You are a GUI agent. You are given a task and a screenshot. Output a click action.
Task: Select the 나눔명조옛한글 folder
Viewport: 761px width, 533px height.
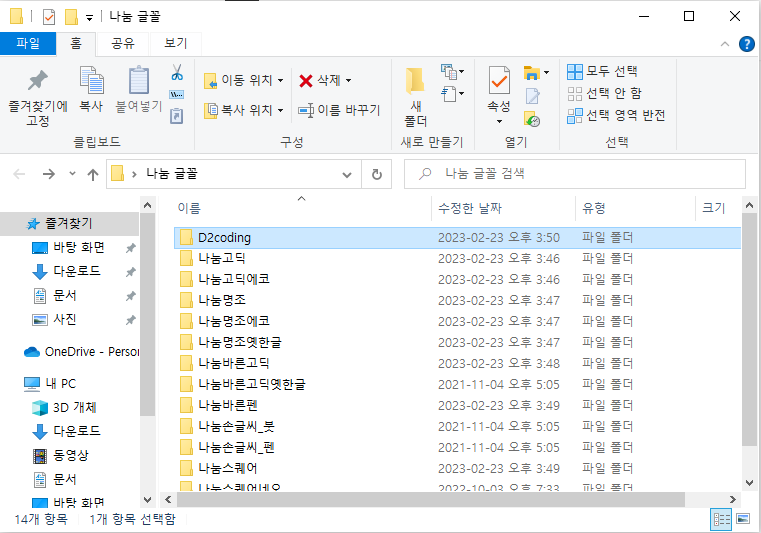457,343
